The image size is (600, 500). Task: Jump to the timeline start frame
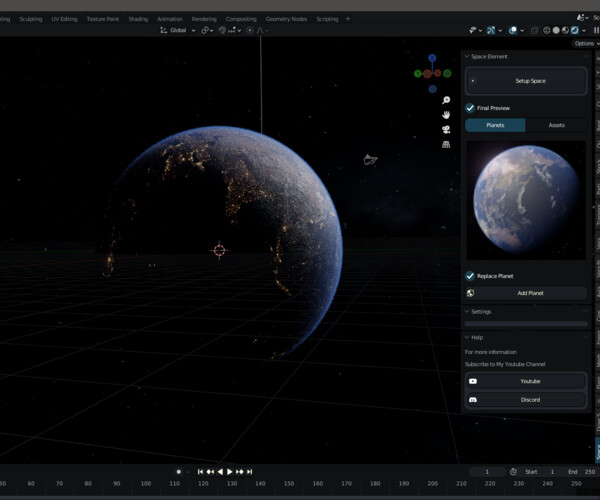(x=200, y=471)
